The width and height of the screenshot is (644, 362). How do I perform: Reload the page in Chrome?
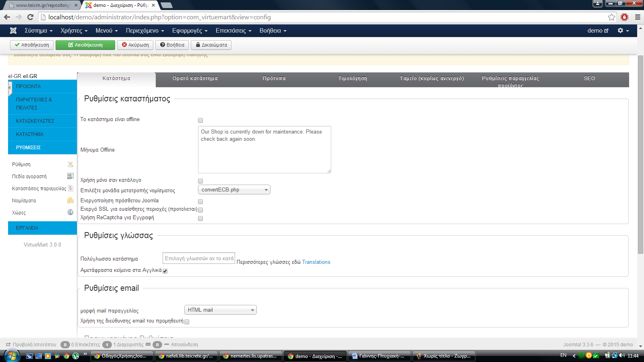30,17
